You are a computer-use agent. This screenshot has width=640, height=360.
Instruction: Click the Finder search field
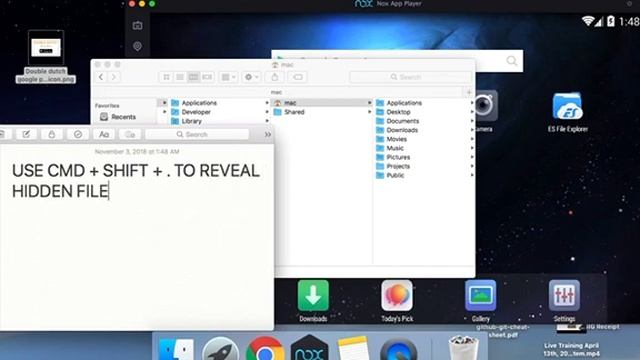coord(410,77)
